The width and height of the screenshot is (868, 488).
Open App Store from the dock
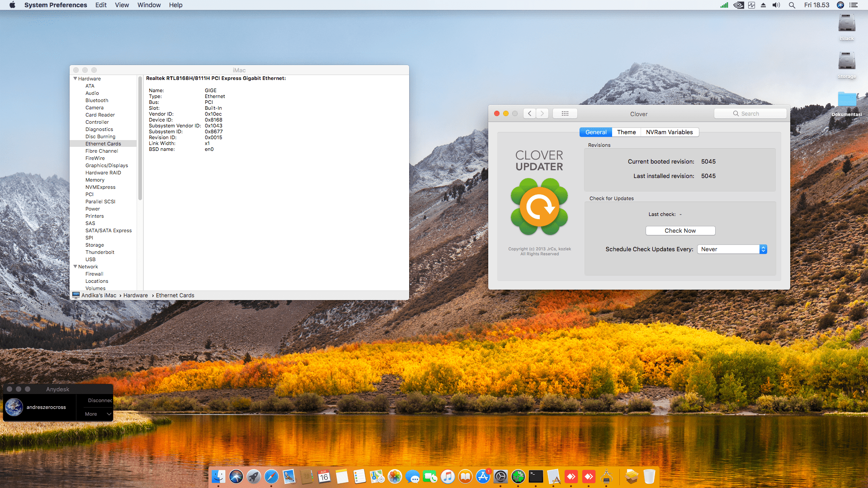[483, 476]
